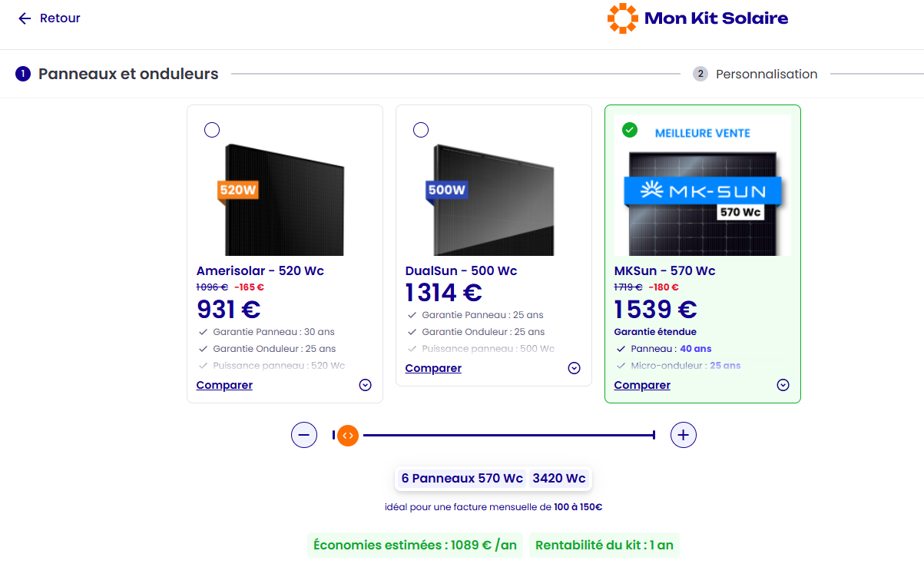Increase panel count with plus button
The width and height of the screenshot is (924, 564).
coord(684,436)
